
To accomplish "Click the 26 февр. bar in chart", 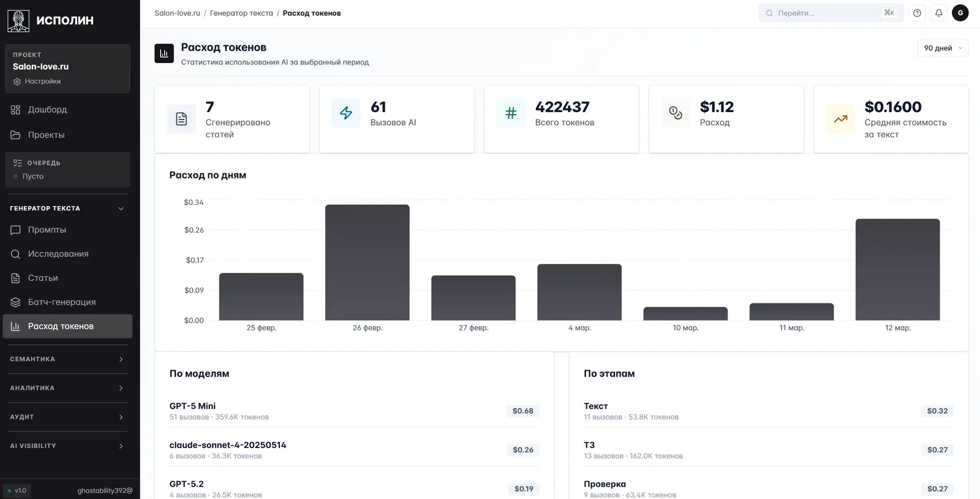I will click(x=367, y=262).
